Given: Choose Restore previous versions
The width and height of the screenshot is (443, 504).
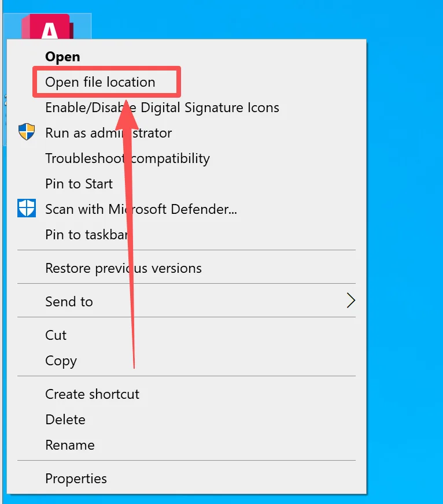Looking at the screenshot, I should [x=123, y=268].
